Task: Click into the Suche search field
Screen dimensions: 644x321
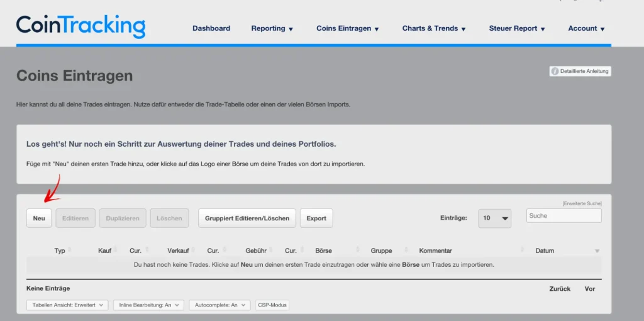Action: tap(563, 216)
